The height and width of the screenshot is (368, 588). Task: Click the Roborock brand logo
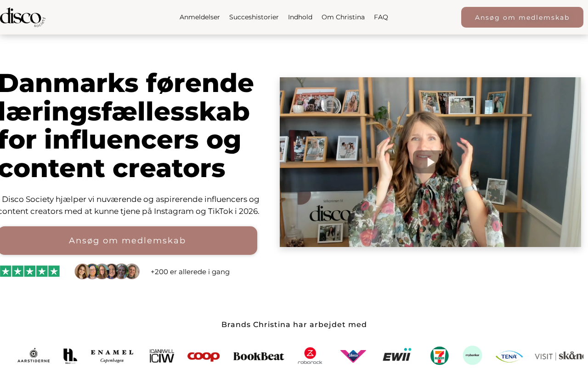[x=310, y=356]
